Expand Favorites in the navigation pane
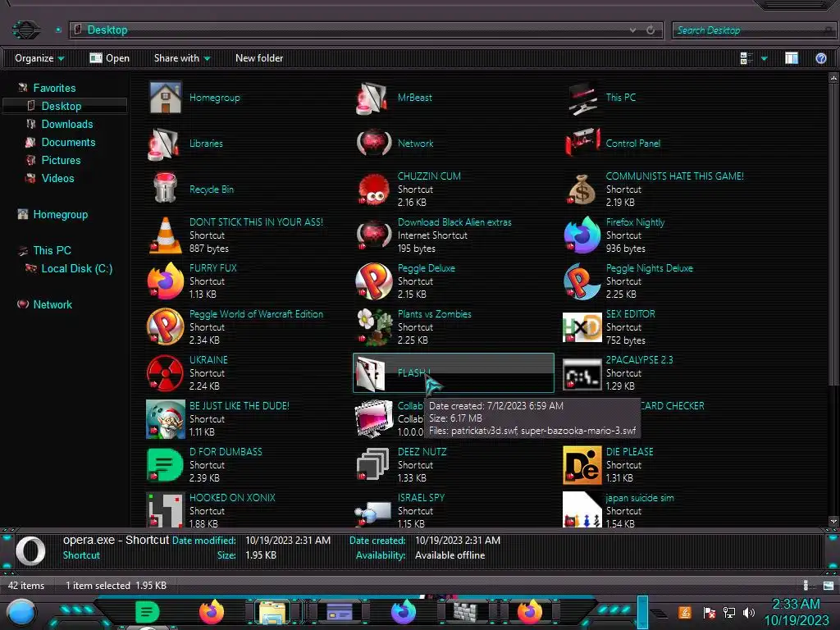The width and height of the screenshot is (840, 630). 54,88
